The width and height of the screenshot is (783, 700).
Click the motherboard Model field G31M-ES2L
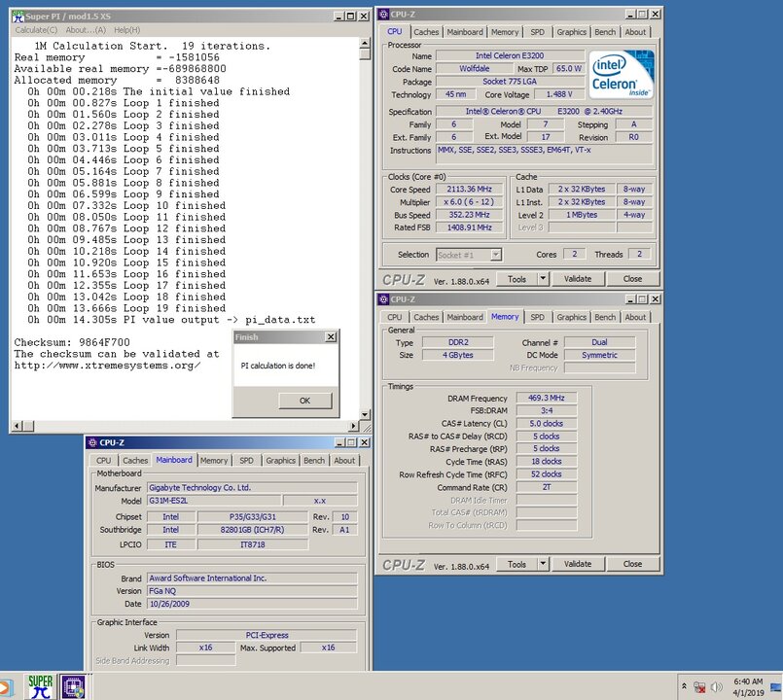(x=214, y=501)
